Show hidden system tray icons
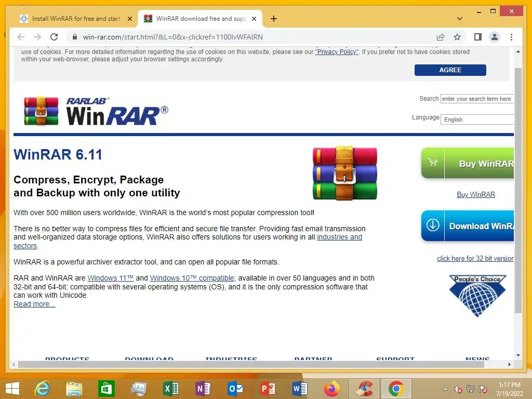 (445, 390)
